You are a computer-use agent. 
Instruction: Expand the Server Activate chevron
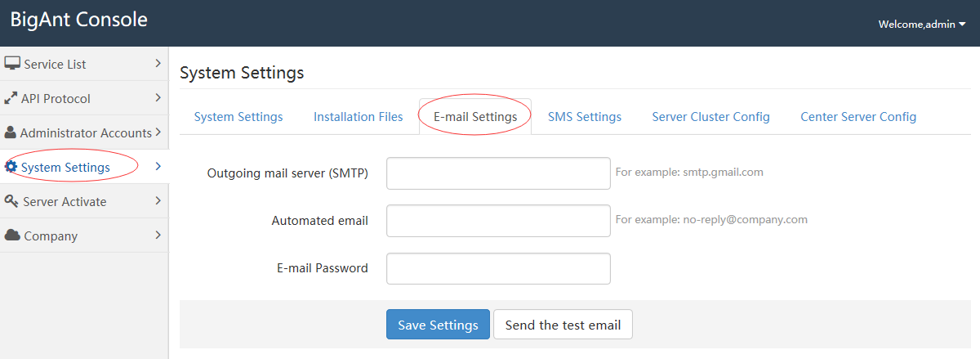coord(158,200)
